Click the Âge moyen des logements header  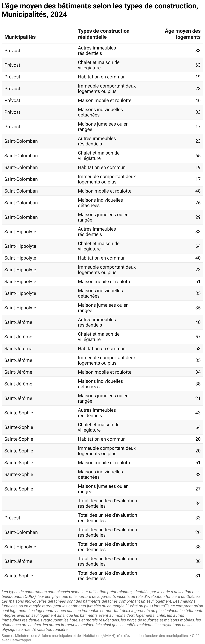[x=182, y=34]
